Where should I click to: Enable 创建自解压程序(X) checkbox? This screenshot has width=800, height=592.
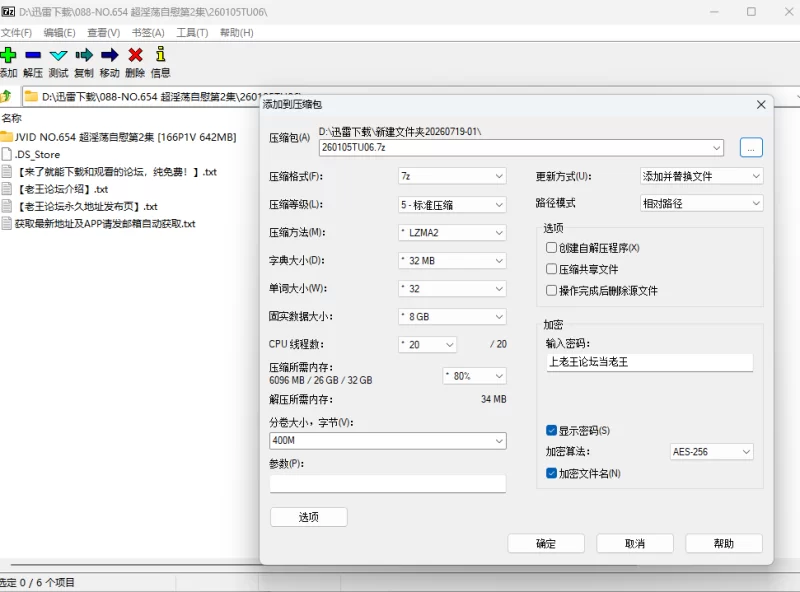[x=551, y=248]
